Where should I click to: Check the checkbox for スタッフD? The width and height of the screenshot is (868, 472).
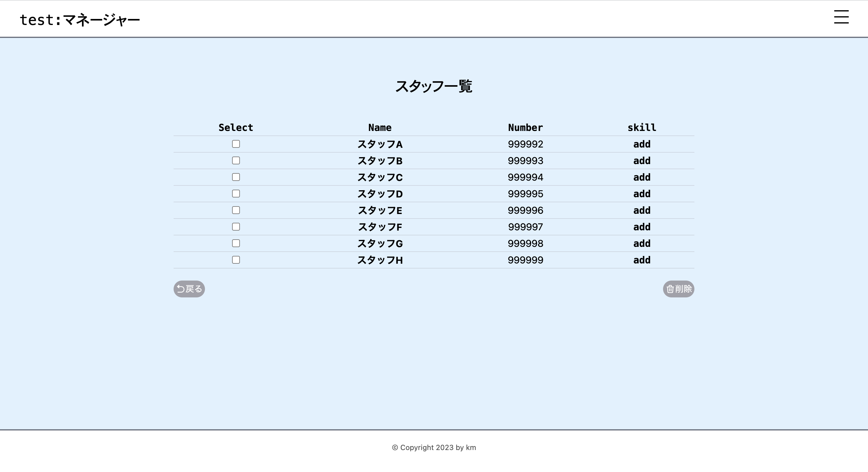[236, 194]
